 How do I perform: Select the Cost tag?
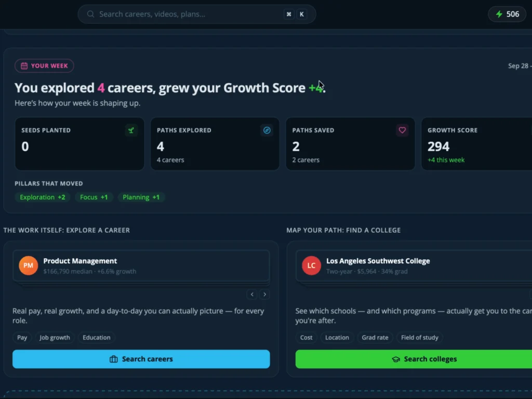[306, 338]
